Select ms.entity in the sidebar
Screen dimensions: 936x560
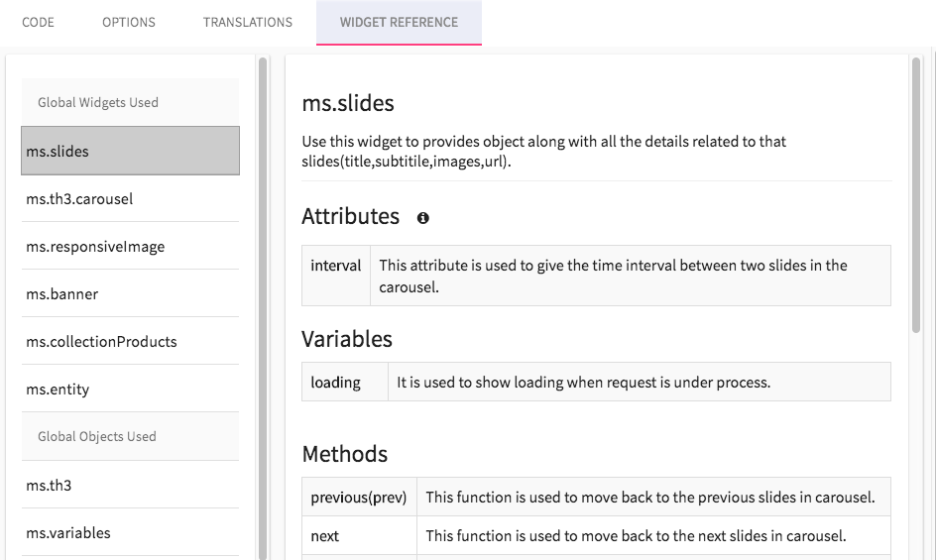[x=130, y=389]
